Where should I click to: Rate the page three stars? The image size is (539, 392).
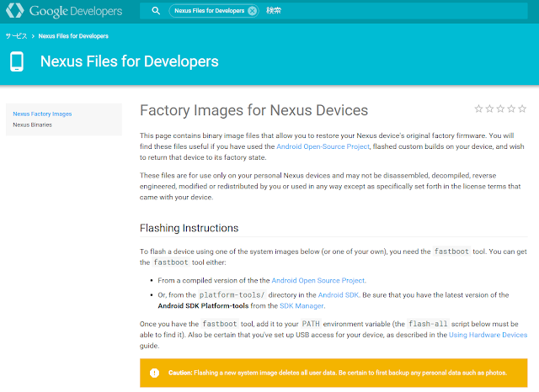pyautogui.click(x=500, y=109)
